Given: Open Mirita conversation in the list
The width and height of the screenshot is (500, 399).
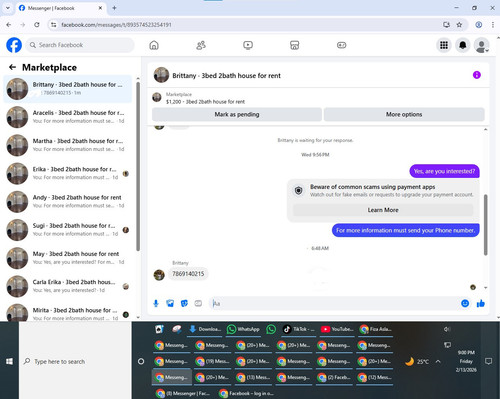Looking at the screenshot, I should pos(68,312).
